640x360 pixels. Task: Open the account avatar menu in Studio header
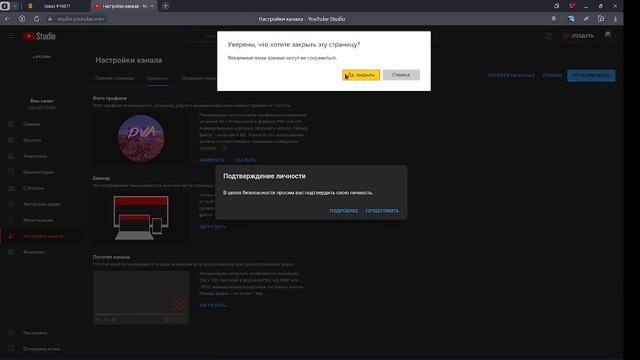click(x=608, y=36)
